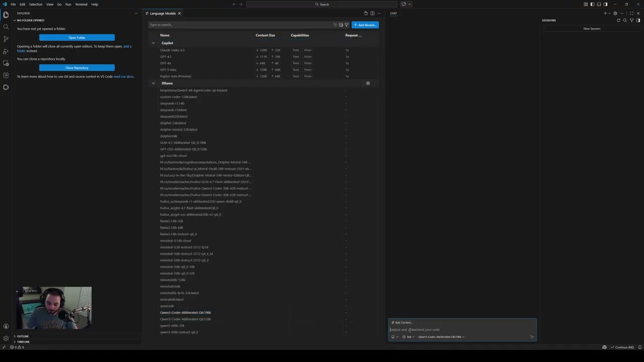644x362 pixels.
Task: Open Extensions view in activity bar
Action: [6, 75]
